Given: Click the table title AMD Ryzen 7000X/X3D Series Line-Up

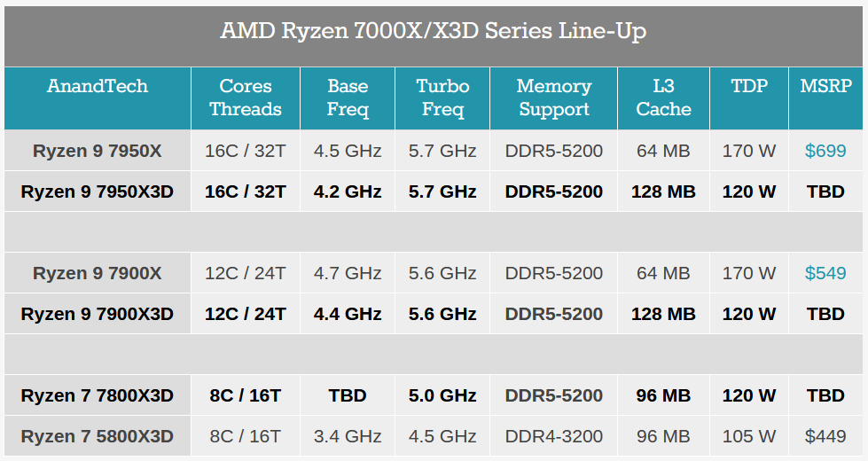Looking at the screenshot, I should click(434, 32).
